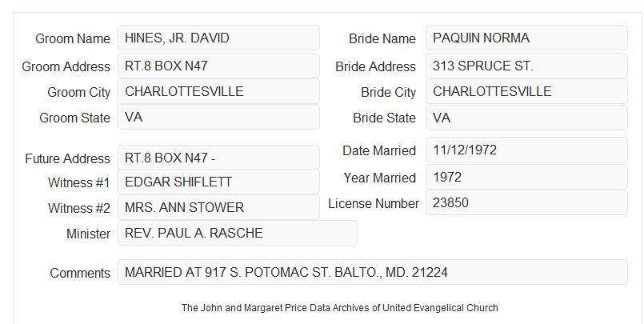
Task: Click the Price Data Archives footer text
Action: 340,308
